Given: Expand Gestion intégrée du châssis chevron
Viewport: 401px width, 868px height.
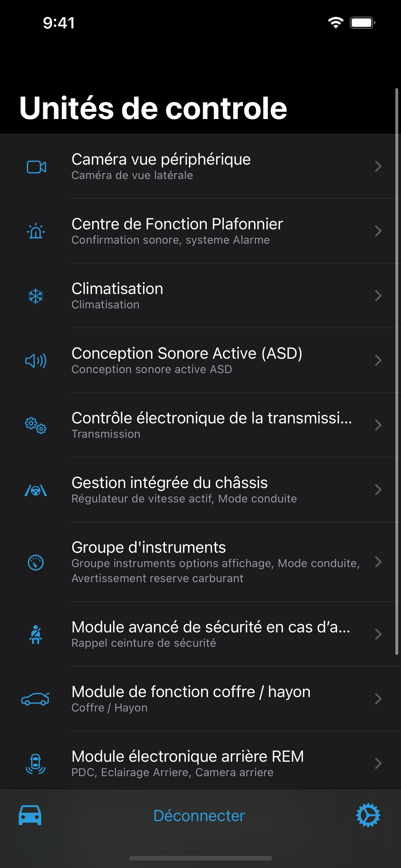Looking at the screenshot, I should [378, 490].
